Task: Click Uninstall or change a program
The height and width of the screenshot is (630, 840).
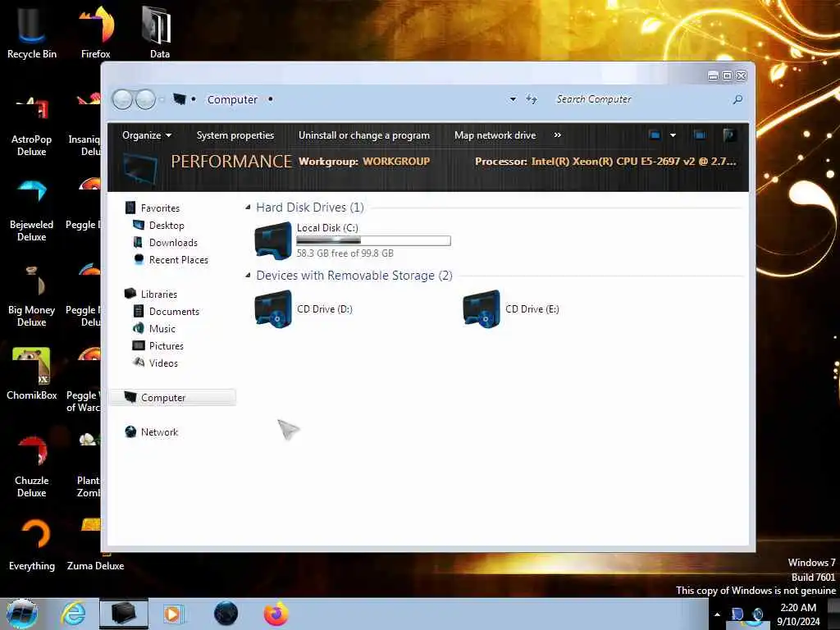Action: (364, 135)
